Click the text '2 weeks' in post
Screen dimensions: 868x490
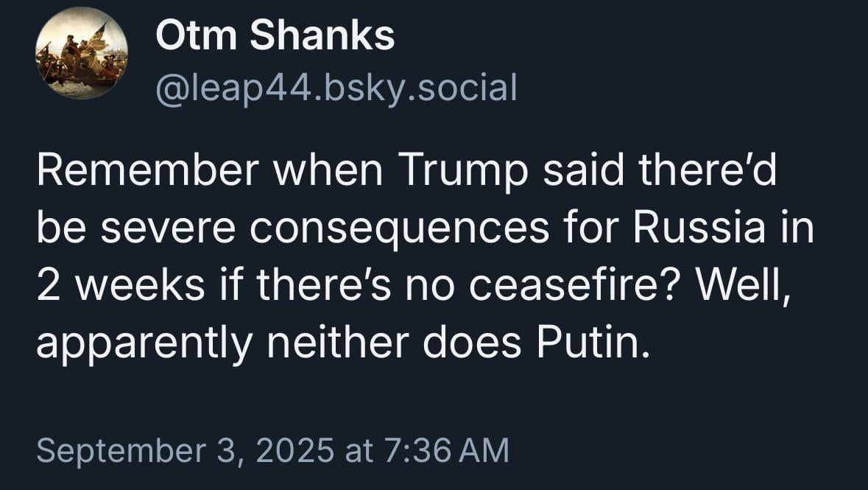pyautogui.click(x=121, y=285)
